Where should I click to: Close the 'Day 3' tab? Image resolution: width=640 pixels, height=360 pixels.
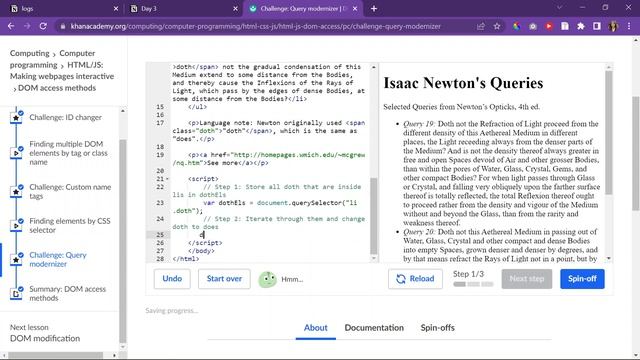pyautogui.click(x=236, y=8)
